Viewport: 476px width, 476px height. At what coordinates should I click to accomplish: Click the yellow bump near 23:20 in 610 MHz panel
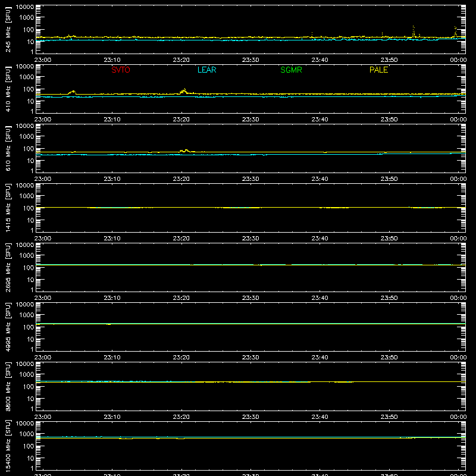click(x=184, y=151)
